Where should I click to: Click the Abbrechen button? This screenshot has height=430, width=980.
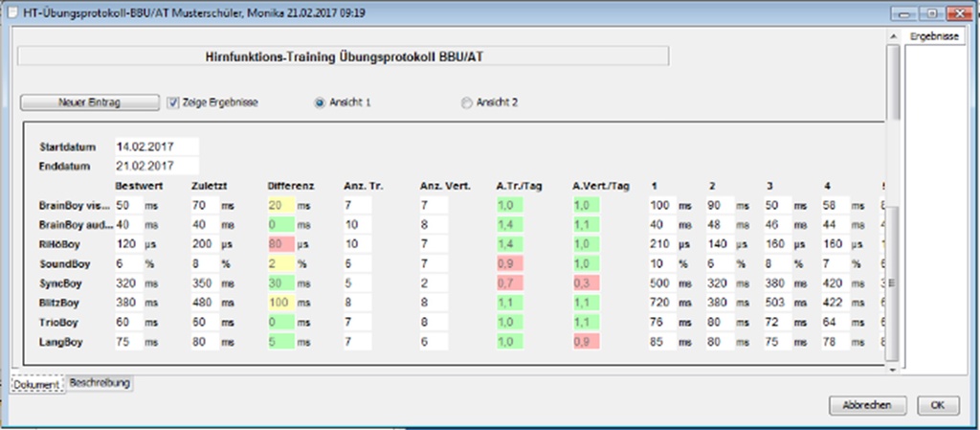pyautogui.click(x=867, y=405)
